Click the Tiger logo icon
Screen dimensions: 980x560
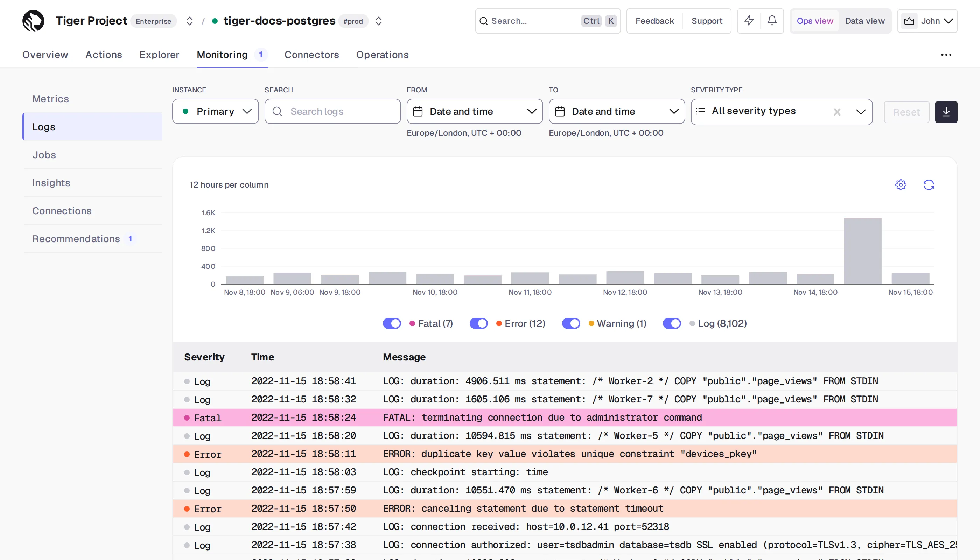33,21
